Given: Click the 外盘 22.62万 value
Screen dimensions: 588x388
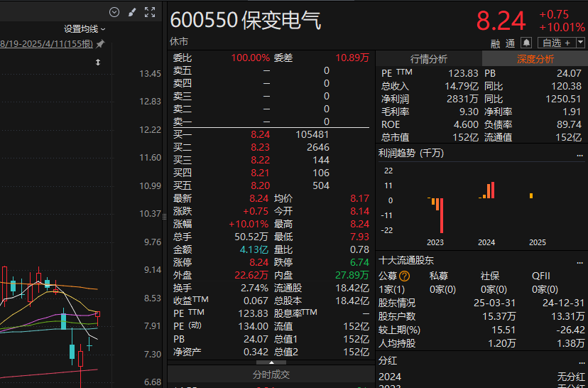Looking at the screenshot, I should click(251, 275).
